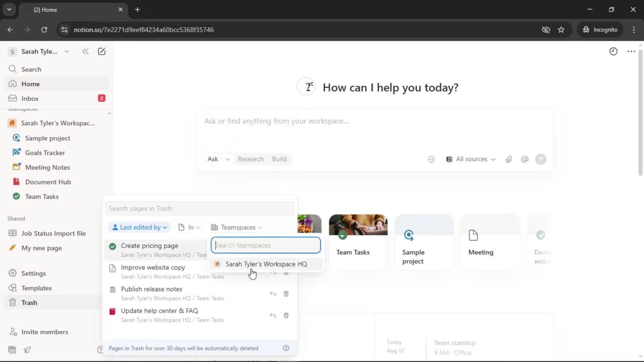Open Meeting Notes in the sidebar
The height and width of the screenshot is (362, 644).
coord(57,167)
